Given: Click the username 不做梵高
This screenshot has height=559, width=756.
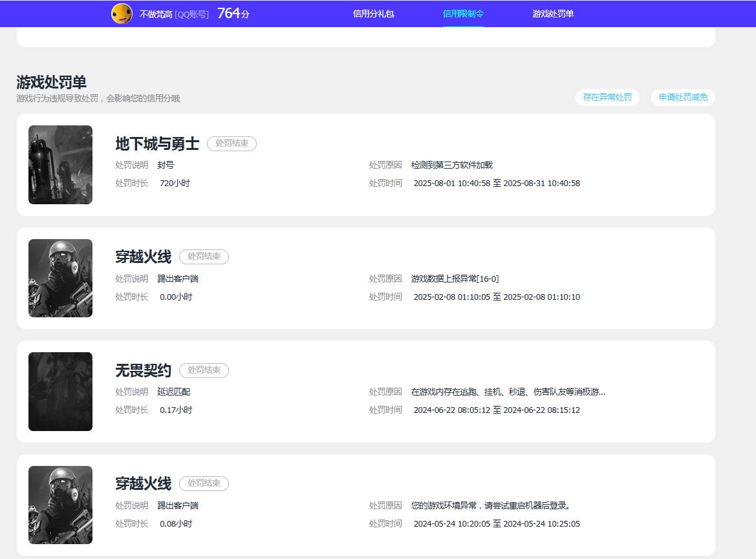Looking at the screenshot, I should click(156, 14).
